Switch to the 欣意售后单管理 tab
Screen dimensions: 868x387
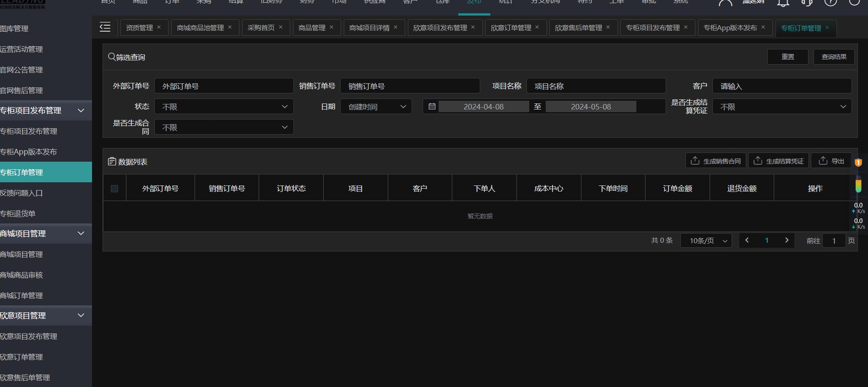tap(579, 28)
